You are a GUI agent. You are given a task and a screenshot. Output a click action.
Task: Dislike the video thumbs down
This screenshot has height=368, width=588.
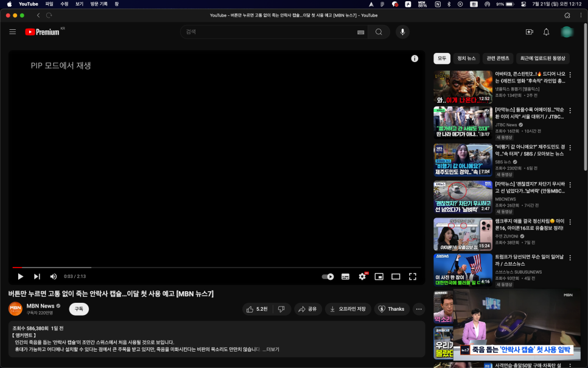(282, 309)
